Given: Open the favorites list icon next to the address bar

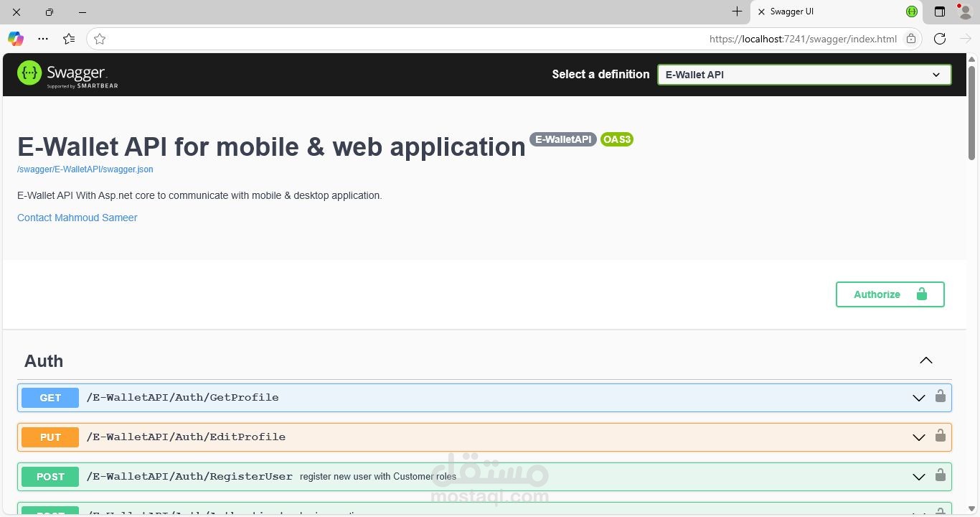Looking at the screenshot, I should tap(68, 39).
